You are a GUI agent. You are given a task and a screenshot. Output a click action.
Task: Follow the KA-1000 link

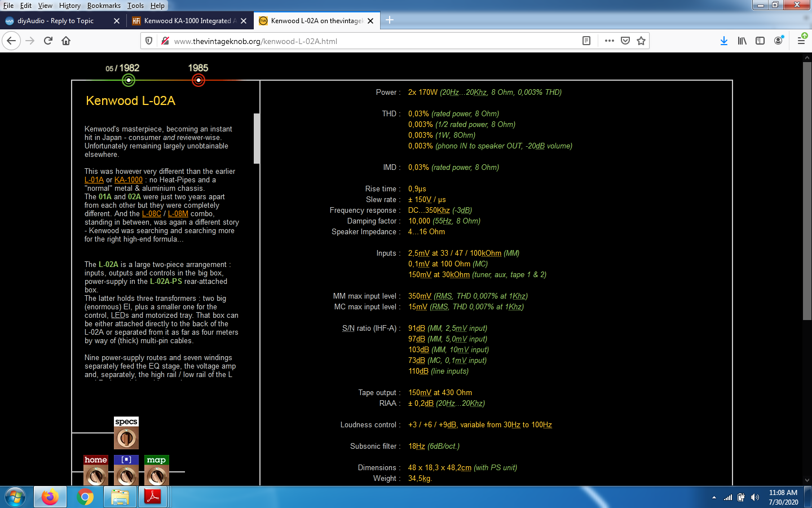pos(129,180)
